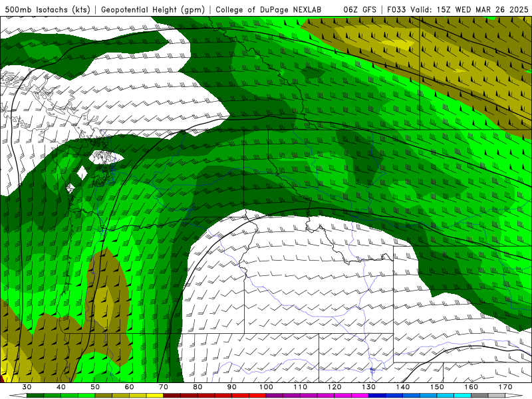Click the legend value 100
532x399 pixels.
(266, 387)
